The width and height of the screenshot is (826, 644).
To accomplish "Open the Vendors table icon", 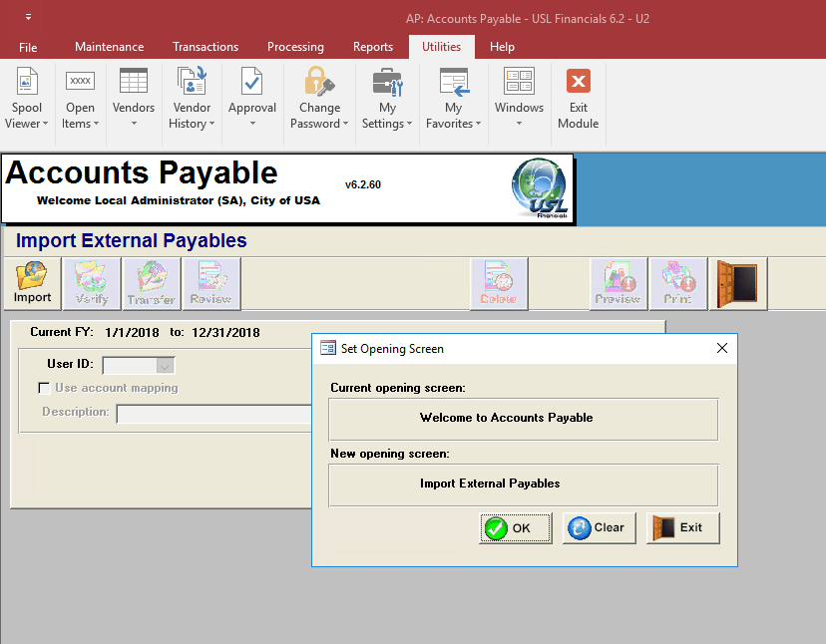I will pyautogui.click(x=134, y=81).
